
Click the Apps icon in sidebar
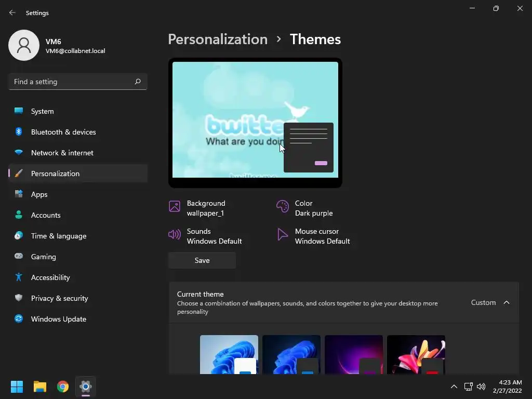(19, 194)
